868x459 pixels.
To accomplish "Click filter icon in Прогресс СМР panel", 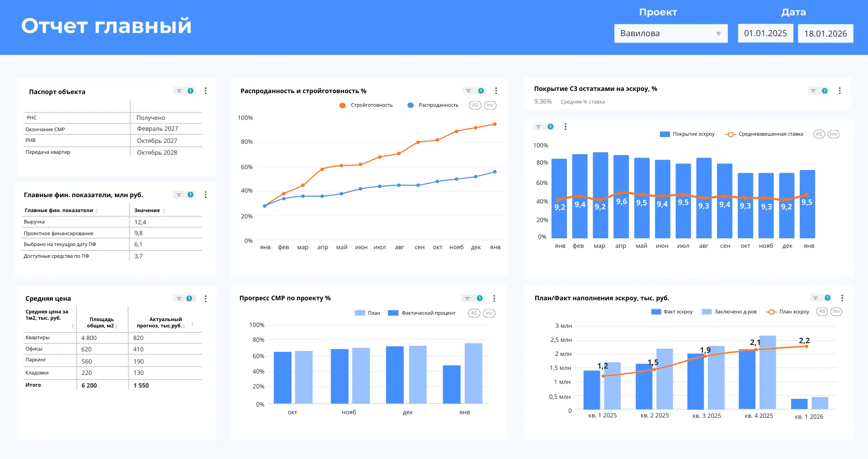I will [467, 298].
